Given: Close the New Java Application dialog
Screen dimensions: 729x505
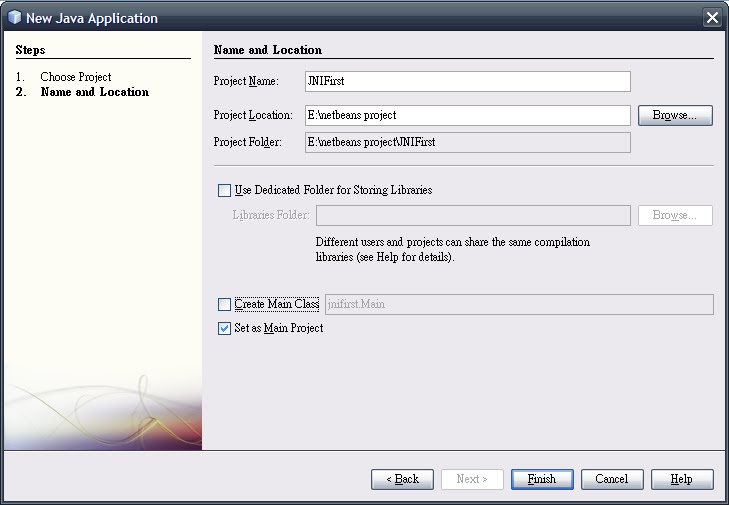Looking at the screenshot, I should coord(712,18).
